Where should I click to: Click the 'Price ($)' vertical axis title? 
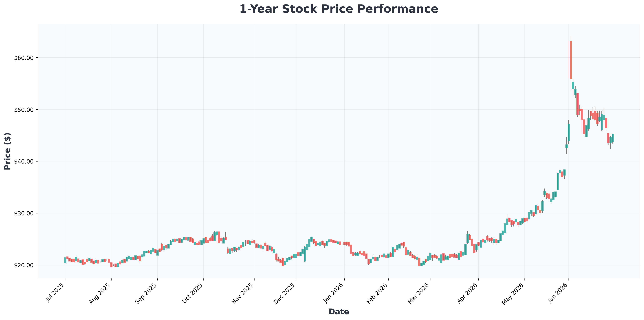tap(8, 151)
